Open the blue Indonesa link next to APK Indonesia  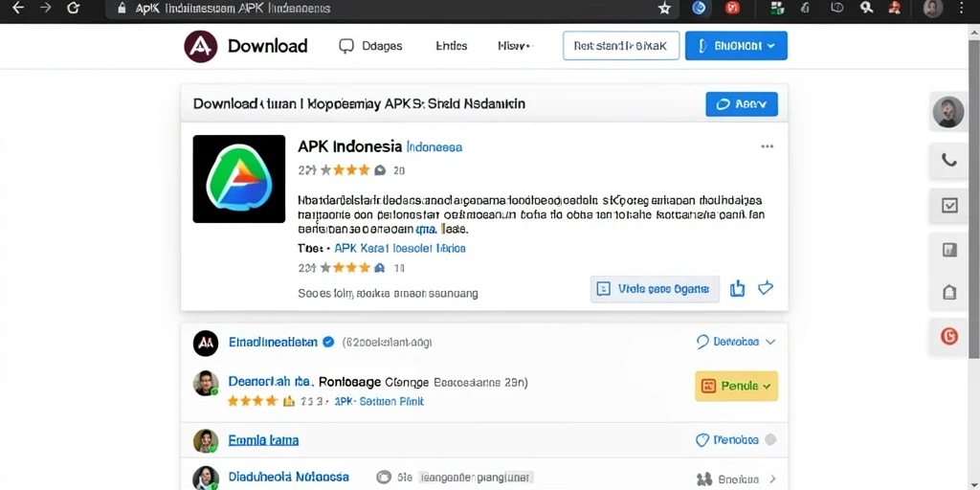point(434,147)
